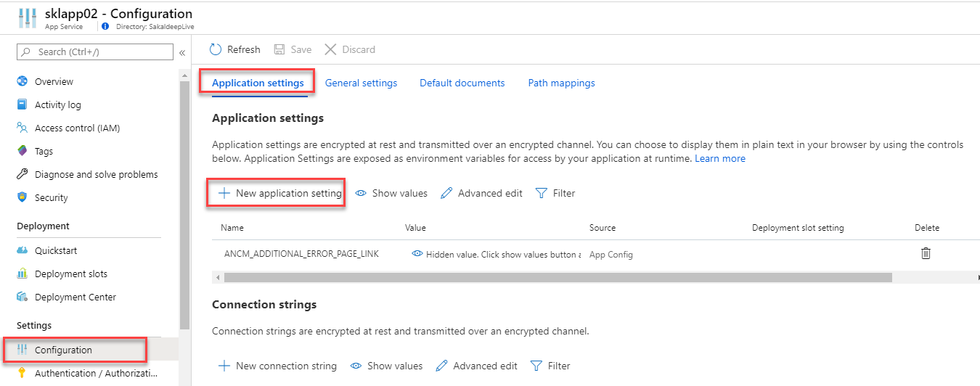The height and width of the screenshot is (386, 980).
Task: Click the Source column header
Action: 603,228
